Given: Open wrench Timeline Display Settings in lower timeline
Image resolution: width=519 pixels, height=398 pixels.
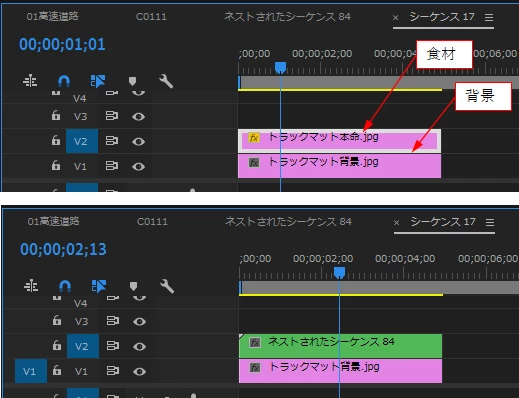Looking at the screenshot, I should 167,286.
